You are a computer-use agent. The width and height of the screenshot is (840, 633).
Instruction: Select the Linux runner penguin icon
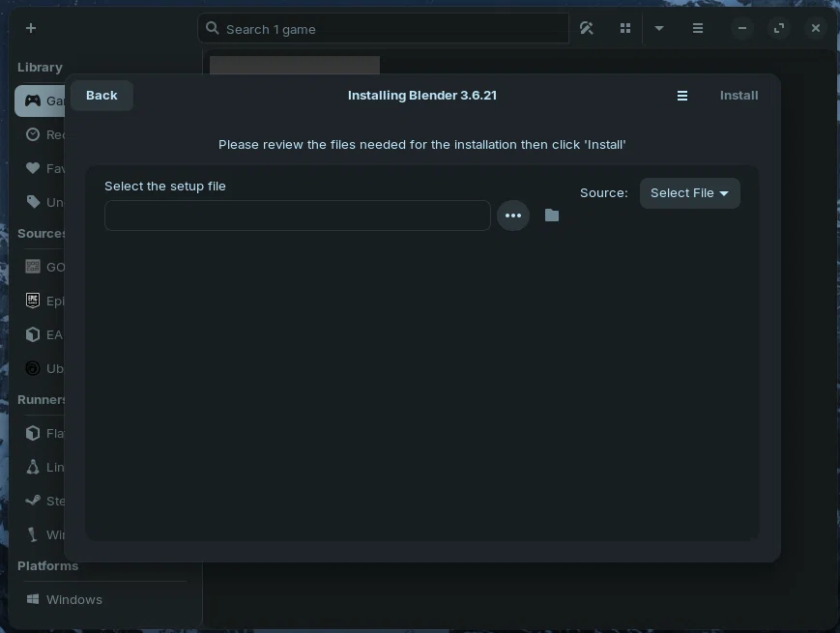[33, 467]
